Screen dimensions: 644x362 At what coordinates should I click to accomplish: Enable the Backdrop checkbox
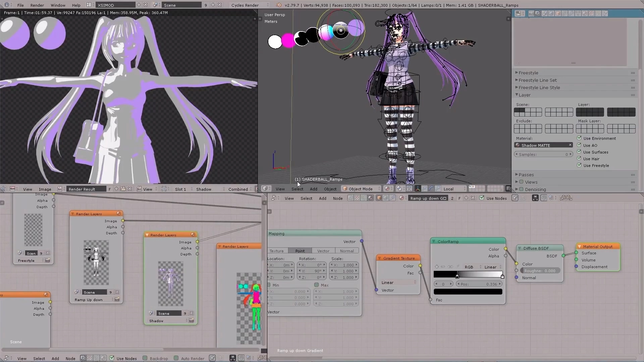(145, 358)
